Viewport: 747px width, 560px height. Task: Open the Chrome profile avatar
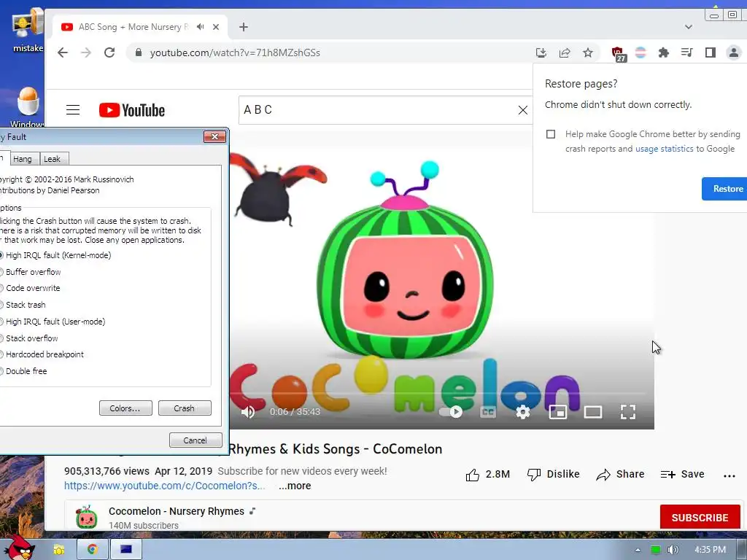click(734, 52)
